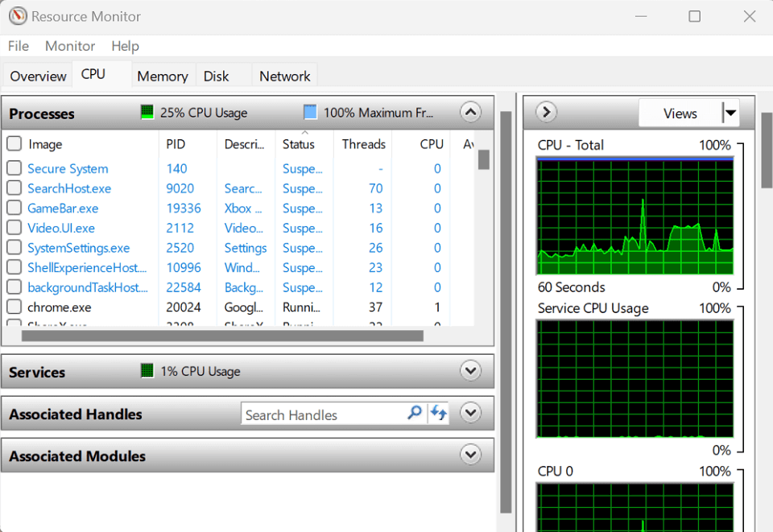773x532 pixels.
Task: Expand the Services section
Action: click(470, 371)
